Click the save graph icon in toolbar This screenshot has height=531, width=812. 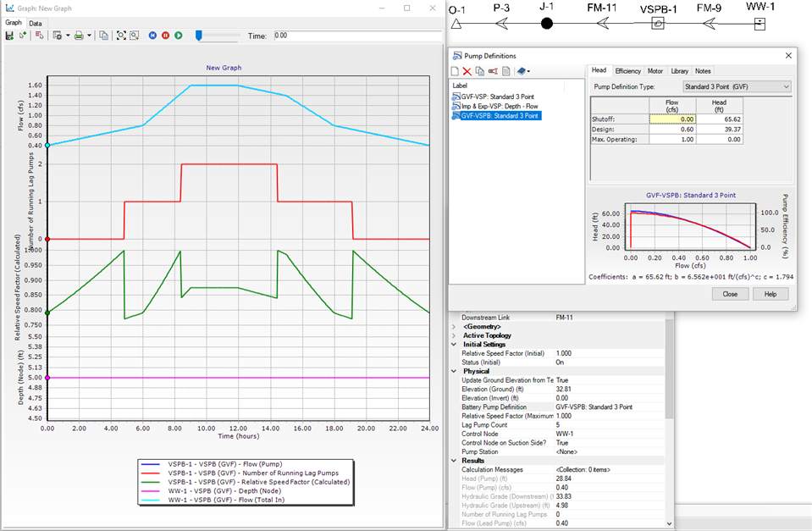click(x=9, y=36)
